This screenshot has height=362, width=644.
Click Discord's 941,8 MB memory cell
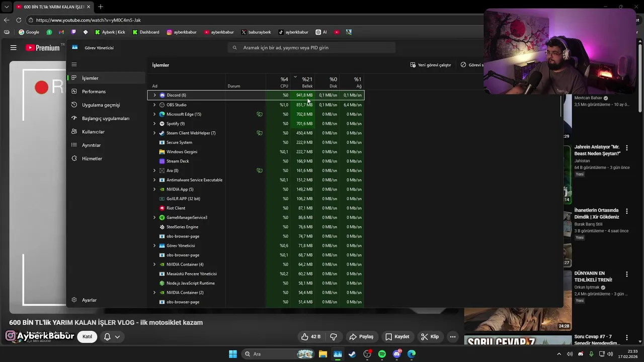pos(302,95)
